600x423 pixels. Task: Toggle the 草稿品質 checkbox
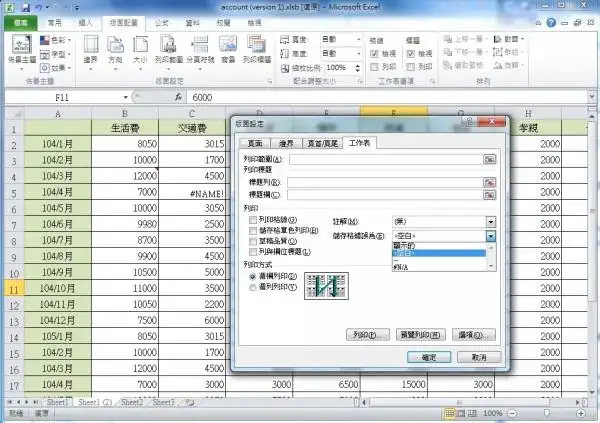(x=253, y=241)
